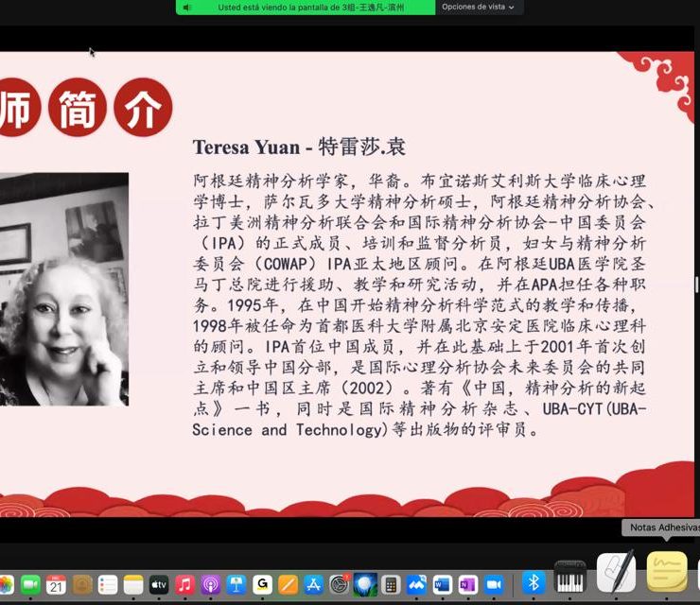
Task: Open the Bluetooth app icon in dock
Action: tap(534, 583)
